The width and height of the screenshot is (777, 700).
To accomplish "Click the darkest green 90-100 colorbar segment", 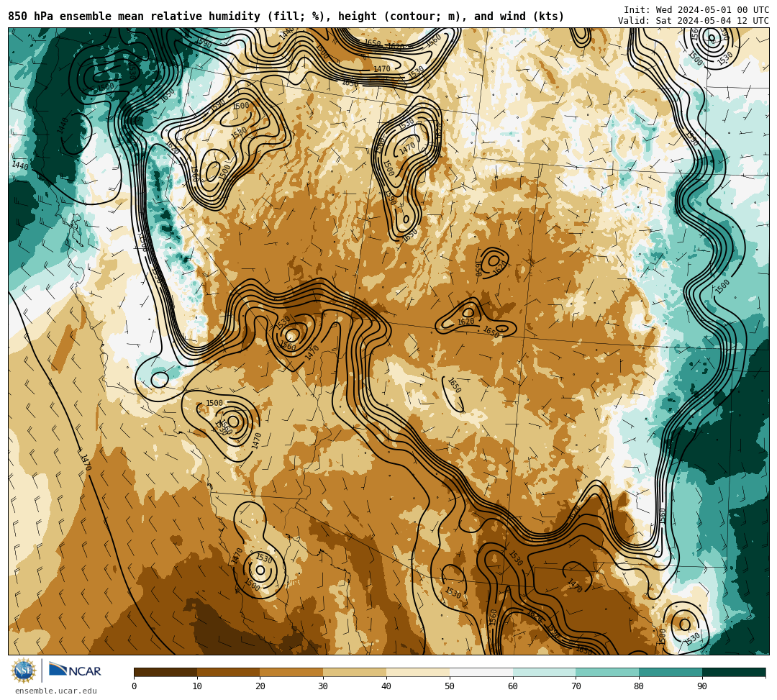I will (734, 672).
